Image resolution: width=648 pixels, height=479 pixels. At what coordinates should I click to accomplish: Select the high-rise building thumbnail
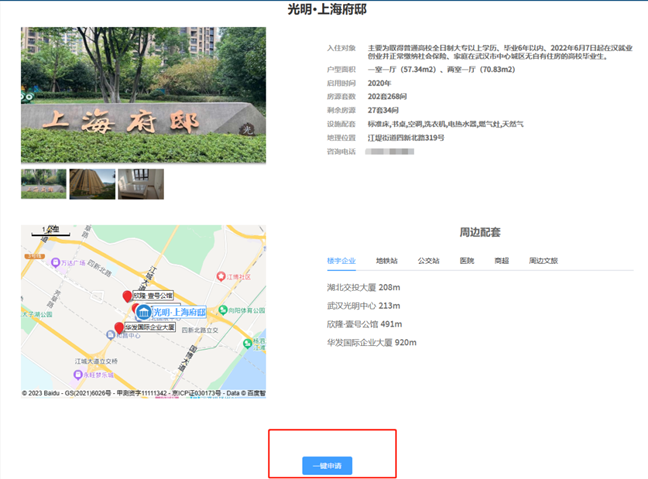pyautogui.click(x=92, y=184)
